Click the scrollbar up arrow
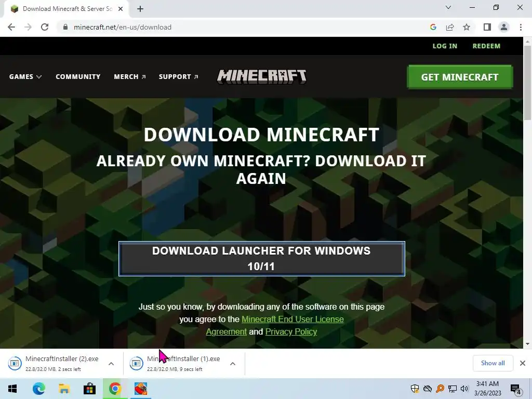The width and height of the screenshot is (532, 399). (527, 41)
